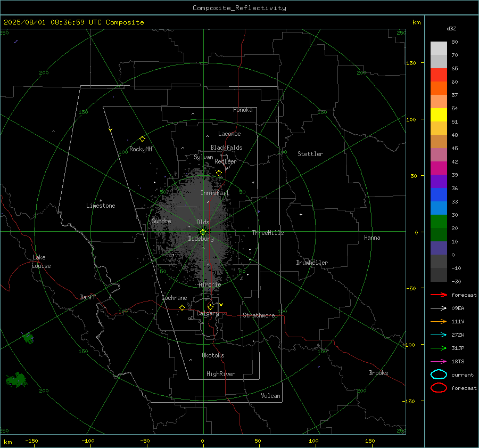Click the yellow diamond marker above Calgary

(x=210, y=307)
